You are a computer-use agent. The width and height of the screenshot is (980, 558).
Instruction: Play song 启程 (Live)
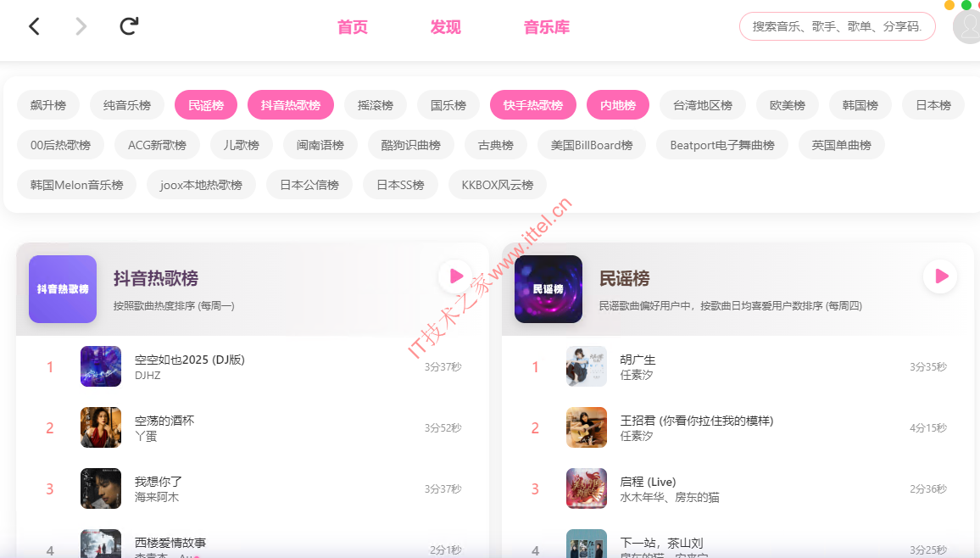648,482
